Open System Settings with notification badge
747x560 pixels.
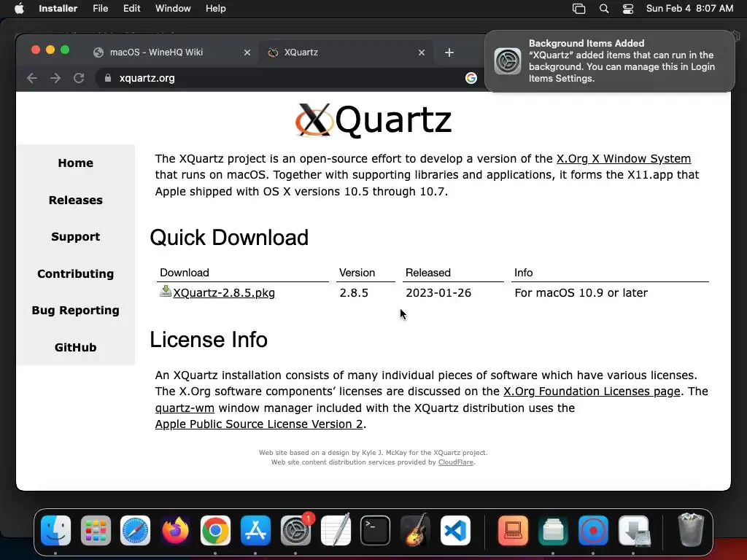click(x=296, y=531)
